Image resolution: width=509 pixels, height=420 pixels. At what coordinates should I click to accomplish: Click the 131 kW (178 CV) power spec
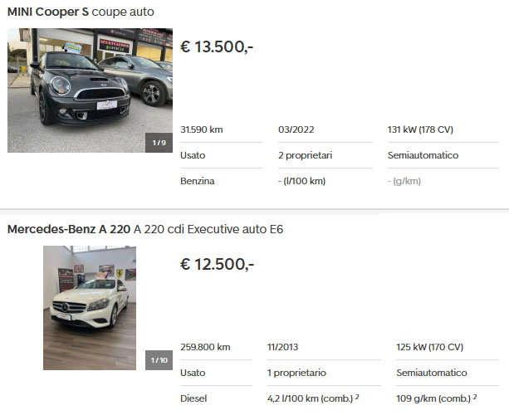(420, 129)
